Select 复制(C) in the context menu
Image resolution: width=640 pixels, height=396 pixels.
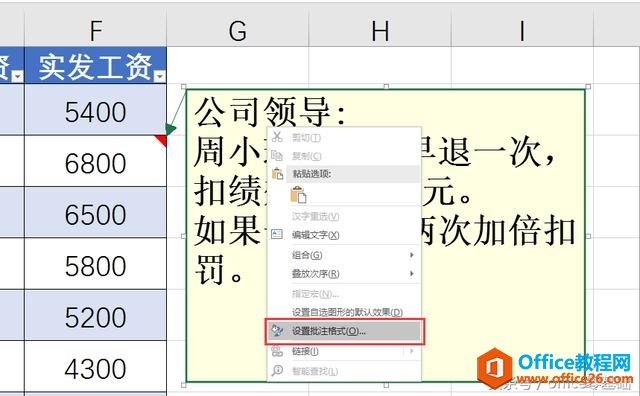pos(306,156)
